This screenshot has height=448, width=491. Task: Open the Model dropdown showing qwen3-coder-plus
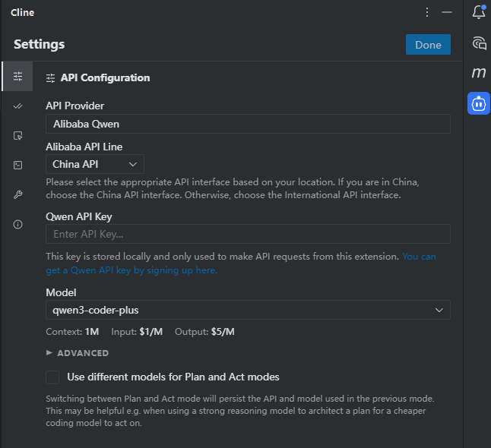[248, 310]
